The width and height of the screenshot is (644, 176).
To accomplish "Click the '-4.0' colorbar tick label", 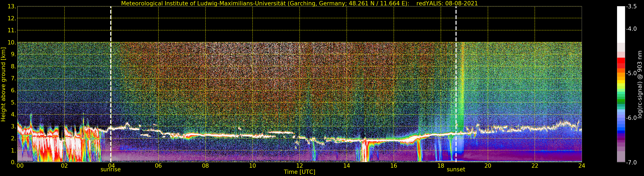I will coord(631,29).
